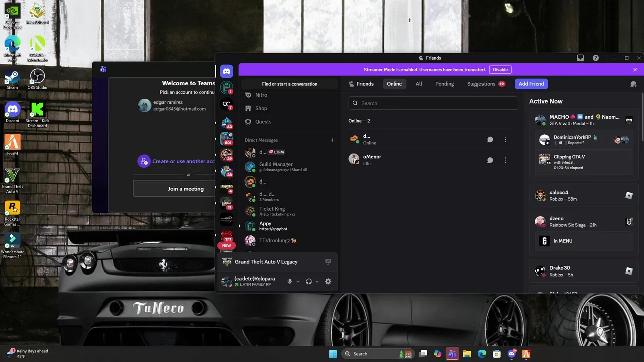
Task: Open Copilot from the taskbar
Action: [x=437, y=354]
